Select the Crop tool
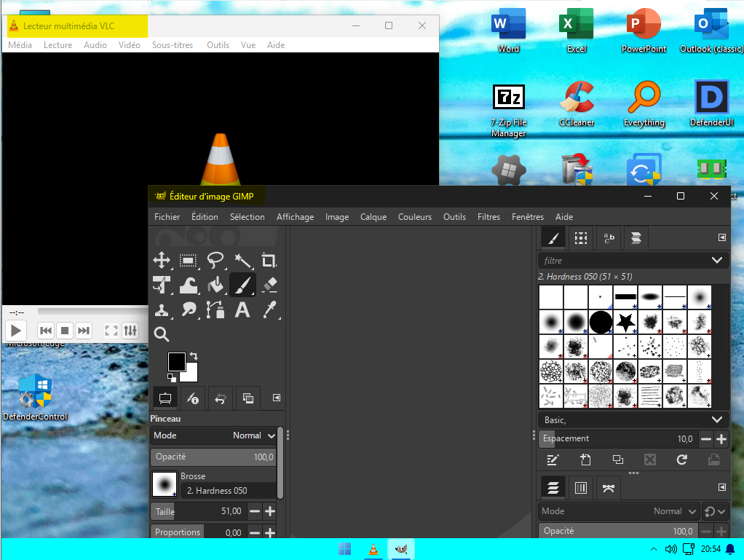This screenshot has height=560, width=744. tap(269, 260)
